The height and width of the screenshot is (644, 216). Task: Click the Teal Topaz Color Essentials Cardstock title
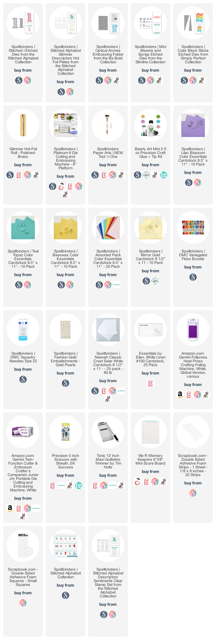pos(23,259)
